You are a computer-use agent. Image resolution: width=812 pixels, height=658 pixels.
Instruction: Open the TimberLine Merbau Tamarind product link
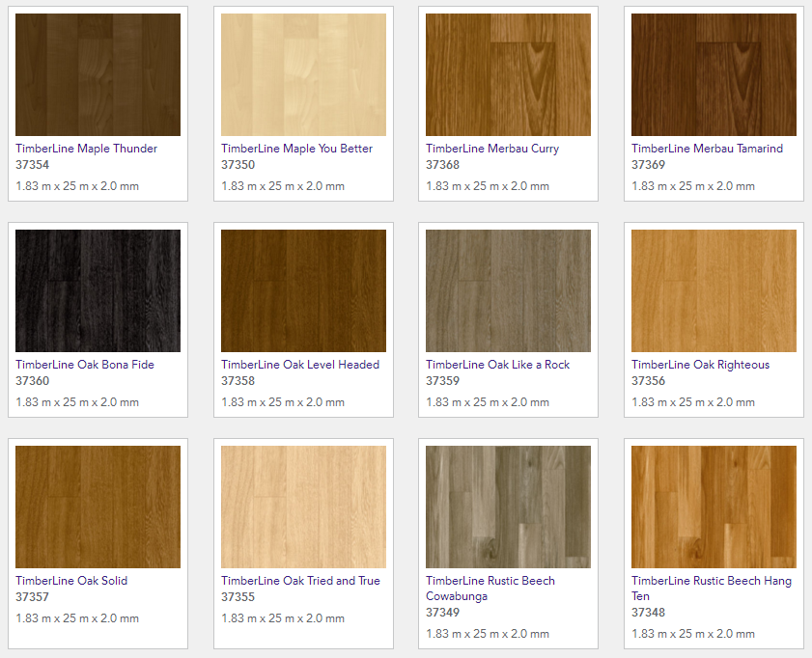click(707, 149)
